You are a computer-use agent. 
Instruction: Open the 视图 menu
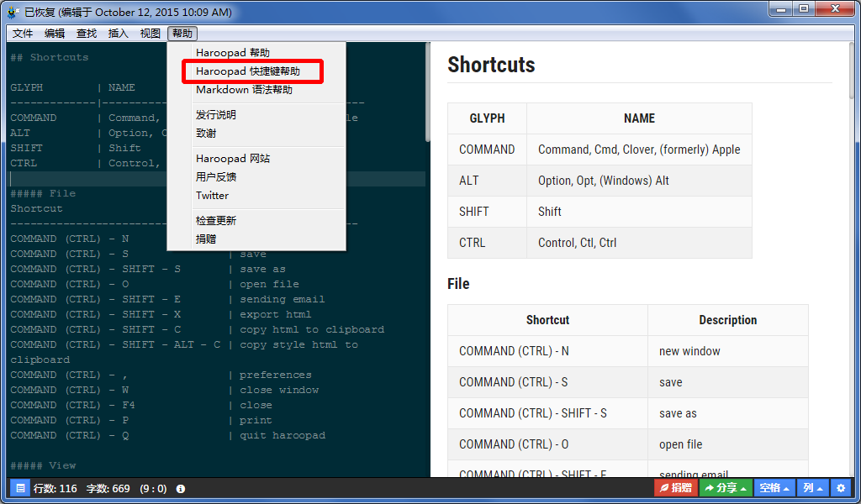pyautogui.click(x=150, y=34)
